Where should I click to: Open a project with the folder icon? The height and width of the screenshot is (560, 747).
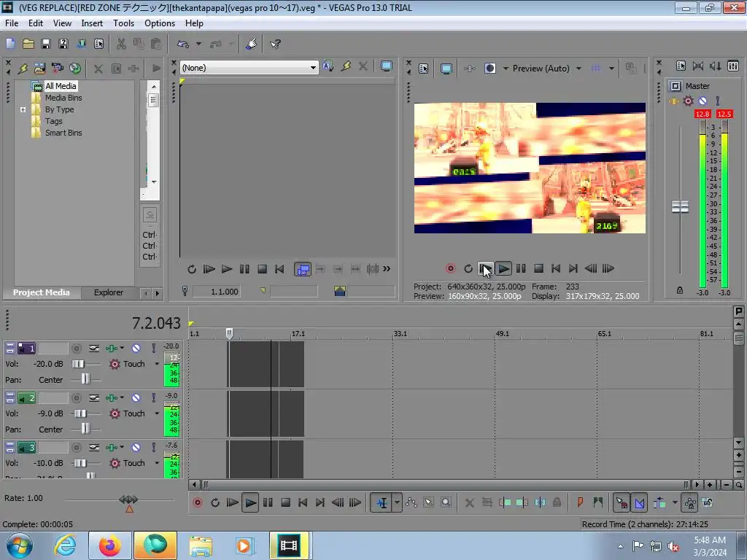click(28, 44)
